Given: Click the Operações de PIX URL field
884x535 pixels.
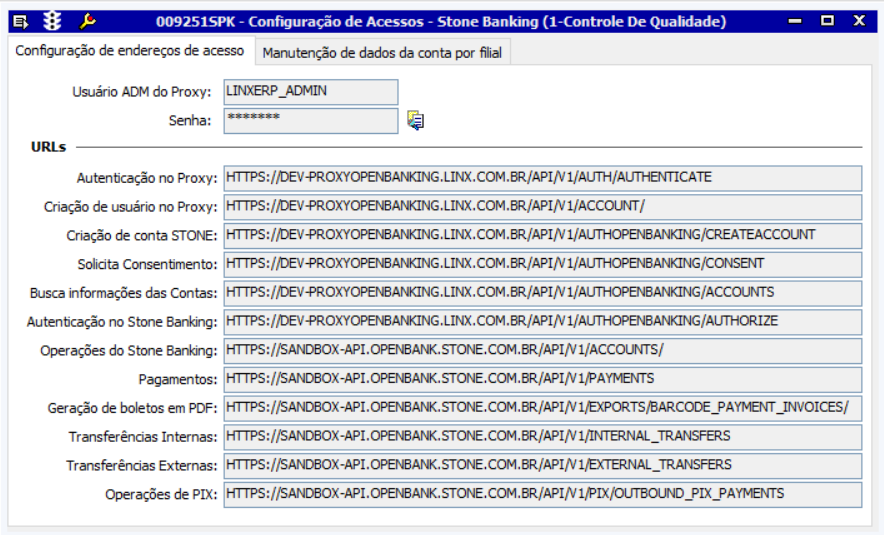Looking at the screenshot, I should tap(542, 494).
